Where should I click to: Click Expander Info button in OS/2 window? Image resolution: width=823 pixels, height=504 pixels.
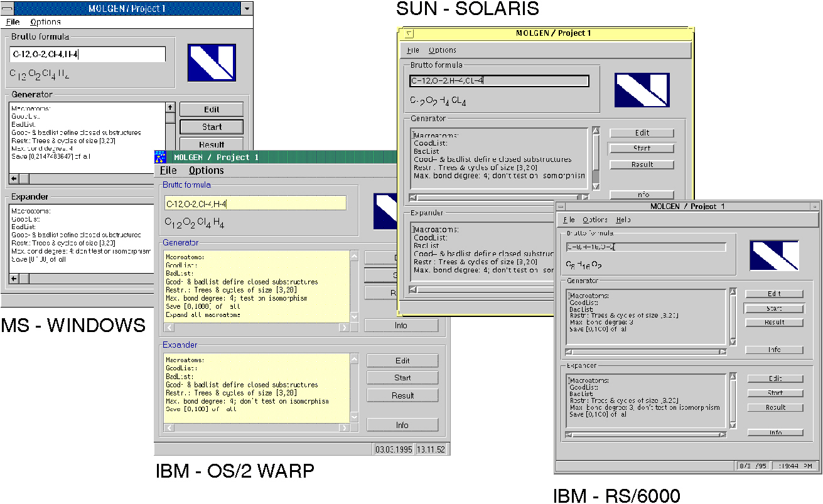click(x=402, y=425)
